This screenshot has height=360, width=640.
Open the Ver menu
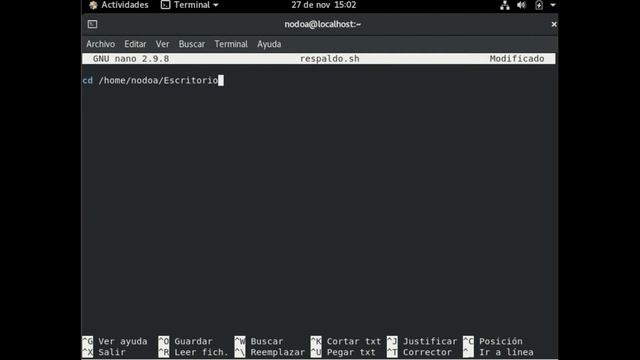[162, 44]
